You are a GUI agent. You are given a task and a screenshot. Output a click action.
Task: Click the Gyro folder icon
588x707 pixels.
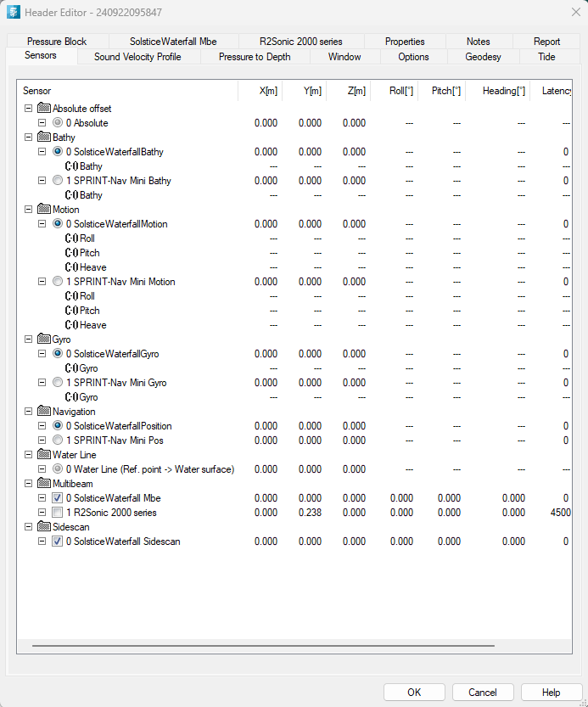[44, 339]
